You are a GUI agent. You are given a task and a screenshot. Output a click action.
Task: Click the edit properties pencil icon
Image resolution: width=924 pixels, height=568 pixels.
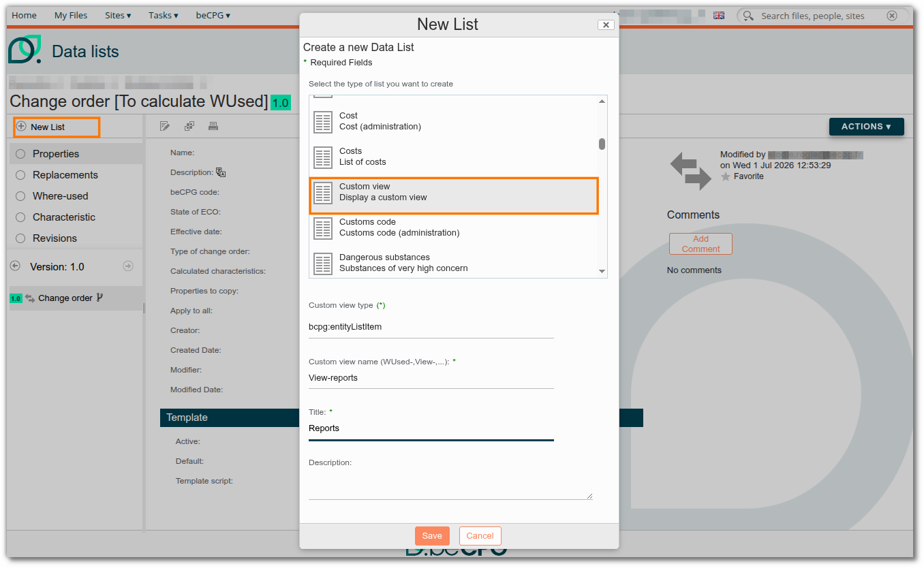tap(164, 126)
